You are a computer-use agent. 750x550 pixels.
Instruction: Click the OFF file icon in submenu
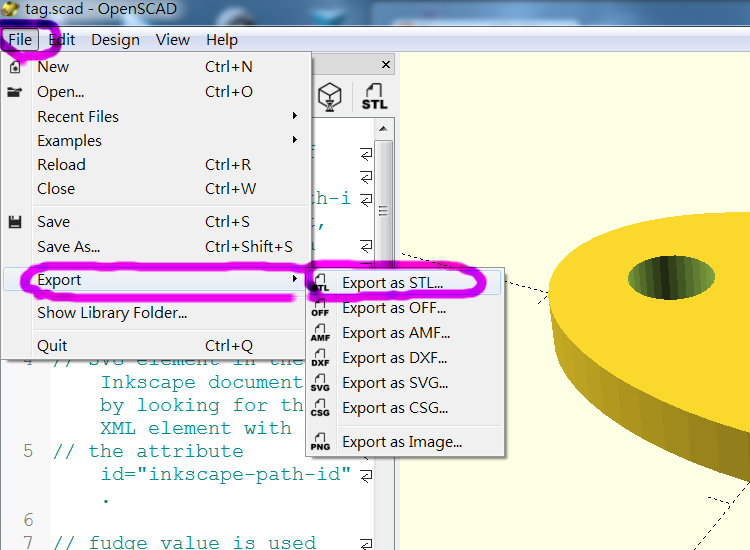(320, 308)
